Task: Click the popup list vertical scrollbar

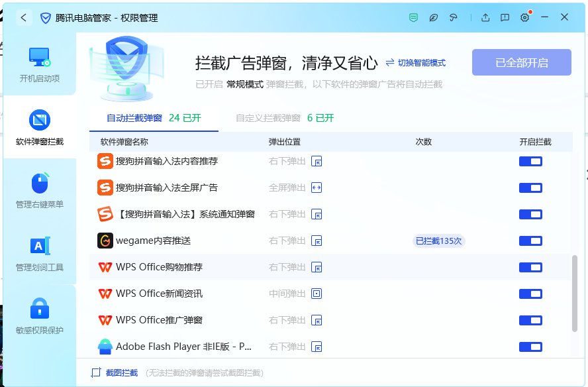Action: click(x=574, y=293)
